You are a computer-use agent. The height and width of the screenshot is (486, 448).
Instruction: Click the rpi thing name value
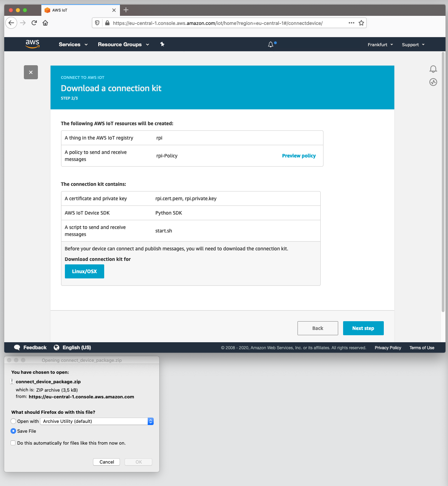point(159,138)
